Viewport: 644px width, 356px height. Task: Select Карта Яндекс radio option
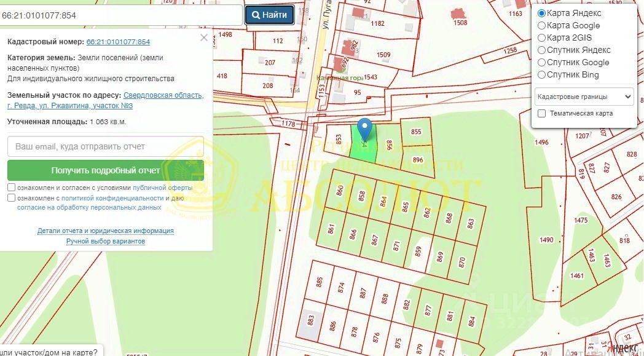click(542, 13)
